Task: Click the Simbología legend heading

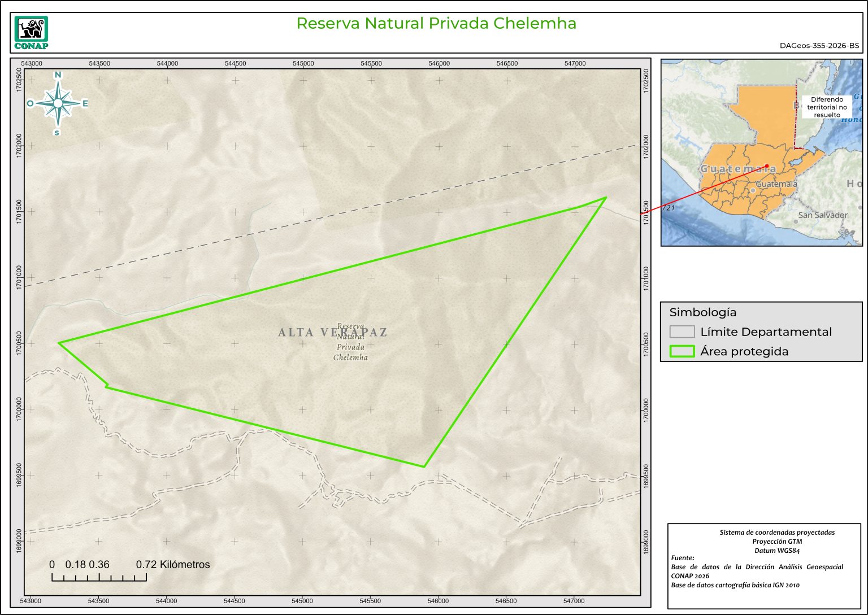Action: (702, 312)
